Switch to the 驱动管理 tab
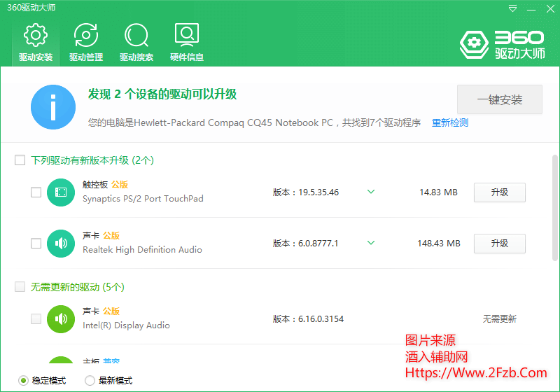Screen dimensions: 560x392 pyautogui.click(x=86, y=43)
